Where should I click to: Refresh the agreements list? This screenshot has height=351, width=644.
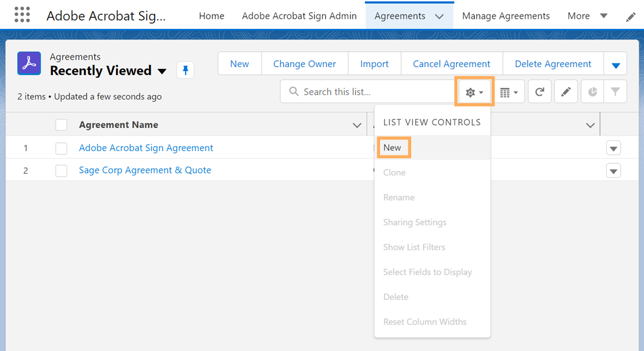pyautogui.click(x=539, y=92)
